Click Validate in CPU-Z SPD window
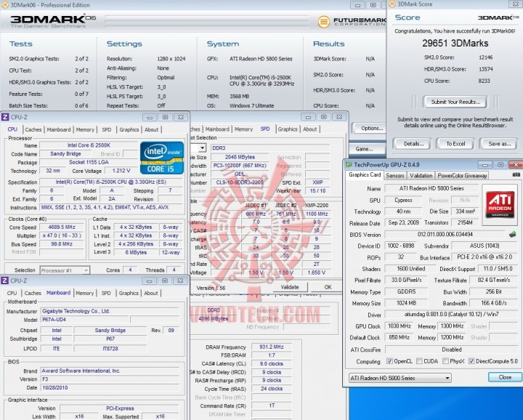 [290, 287]
